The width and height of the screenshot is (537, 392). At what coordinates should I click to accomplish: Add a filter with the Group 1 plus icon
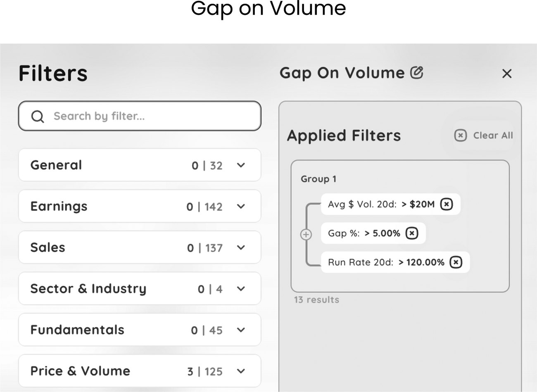coord(306,235)
